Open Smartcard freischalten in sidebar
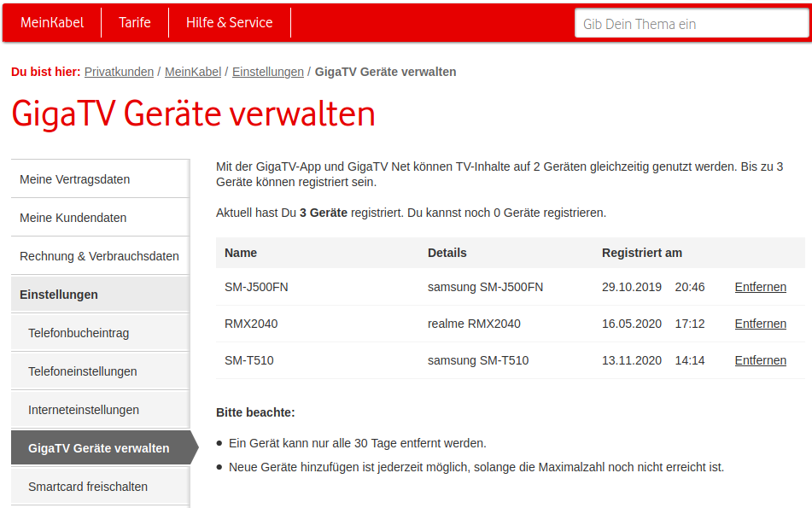Viewport: 812px width, 508px height. tap(101, 487)
